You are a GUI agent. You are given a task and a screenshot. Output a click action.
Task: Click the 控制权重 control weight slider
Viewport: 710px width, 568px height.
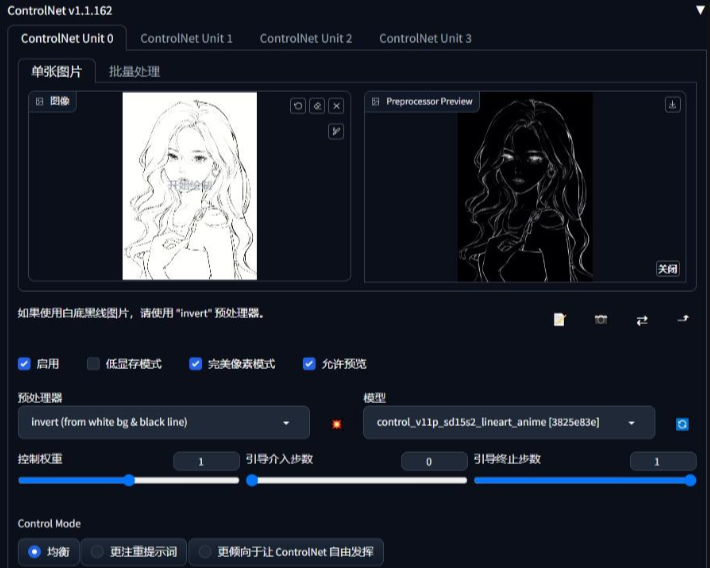pos(129,480)
